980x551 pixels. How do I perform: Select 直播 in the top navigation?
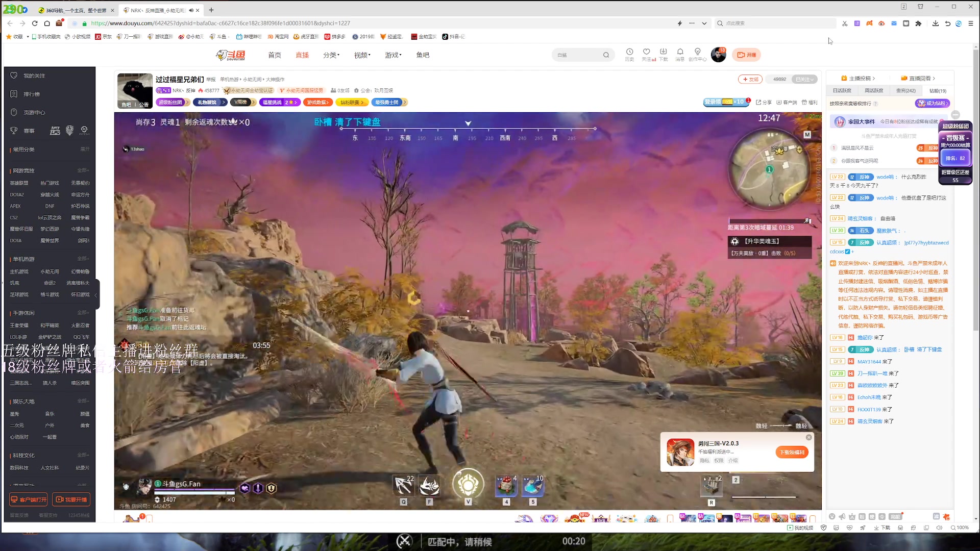tap(302, 55)
